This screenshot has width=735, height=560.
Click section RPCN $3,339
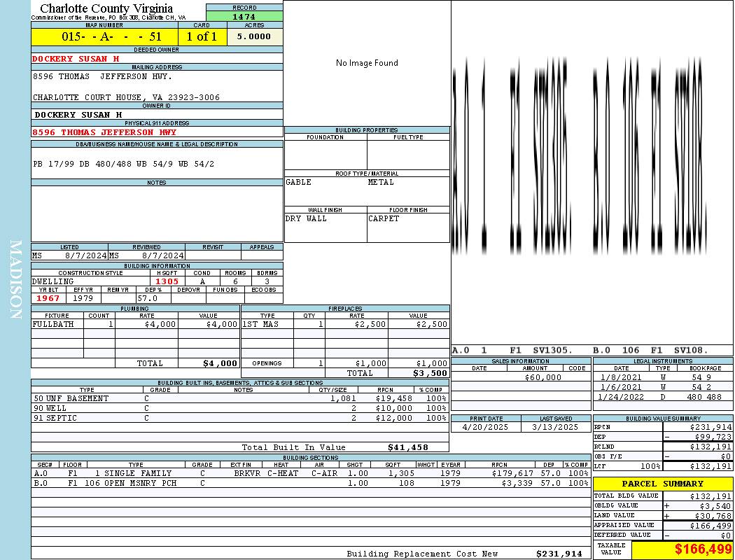click(x=518, y=483)
